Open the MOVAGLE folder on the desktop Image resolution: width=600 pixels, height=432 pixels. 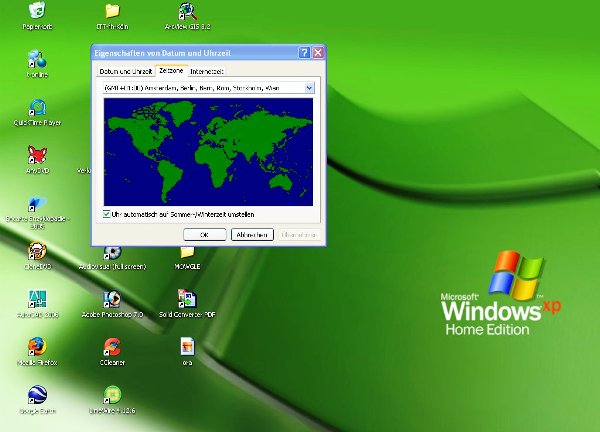[x=187, y=253]
